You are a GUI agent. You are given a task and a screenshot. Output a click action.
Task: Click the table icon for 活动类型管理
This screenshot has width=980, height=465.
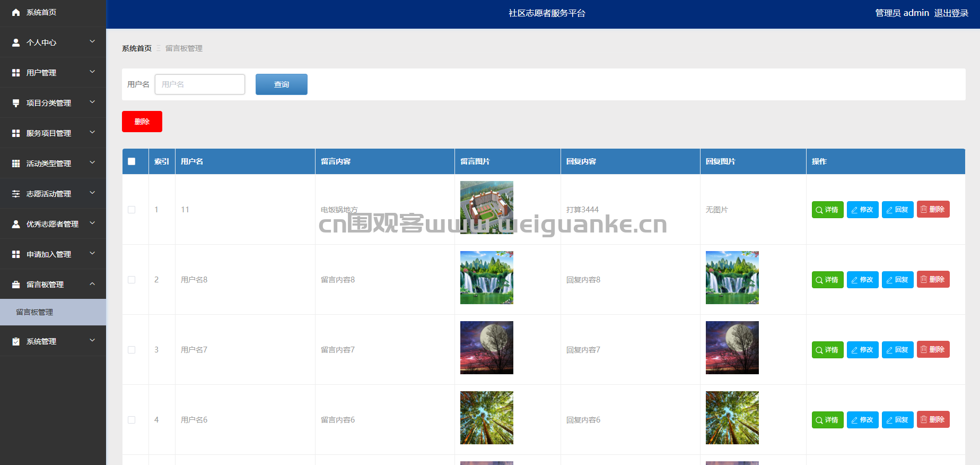pyautogui.click(x=16, y=163)
